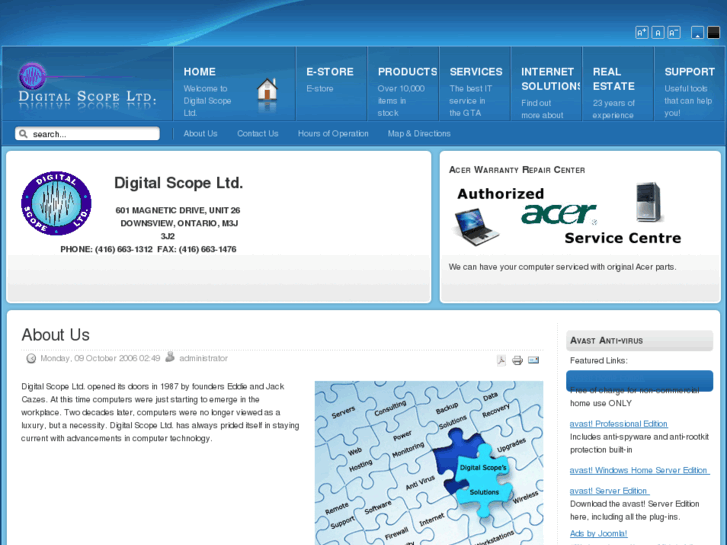Open the SERVICES menu item

(x=476, y=72)
